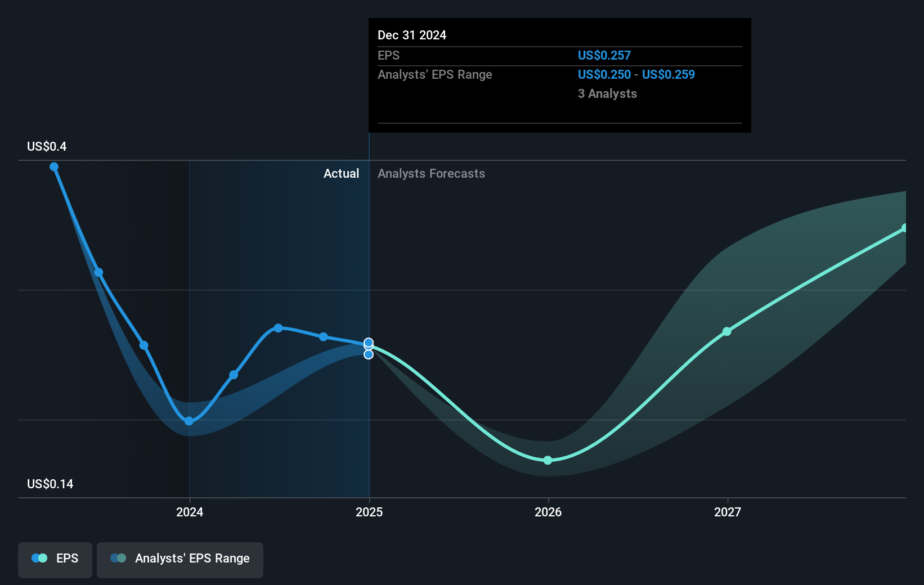Select the first EPS data point near US$0.4
The height and width of the screenshot is (585, 924).
pyautogui.click(x=54, y=166)
